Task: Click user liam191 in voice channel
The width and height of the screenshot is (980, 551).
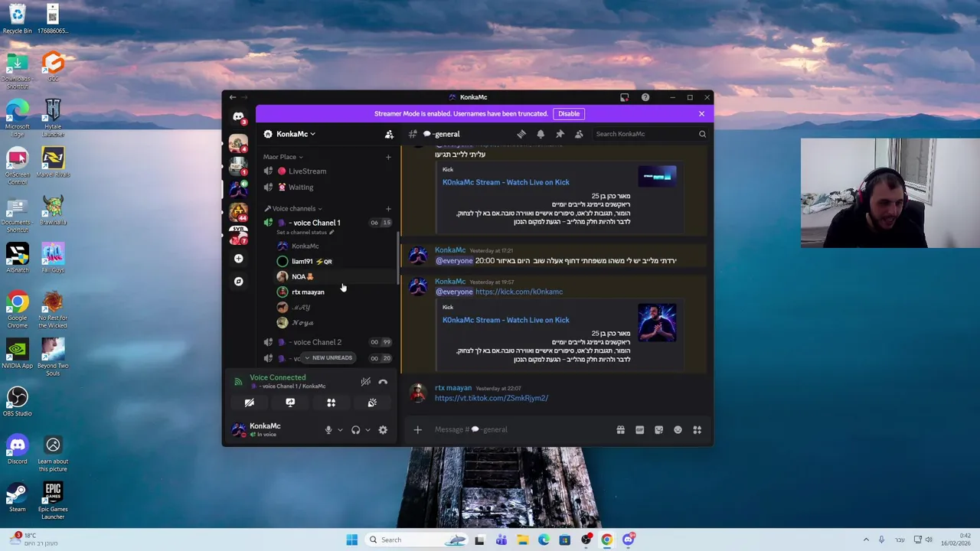Action: pyautogui.click(x=333, y=261)
